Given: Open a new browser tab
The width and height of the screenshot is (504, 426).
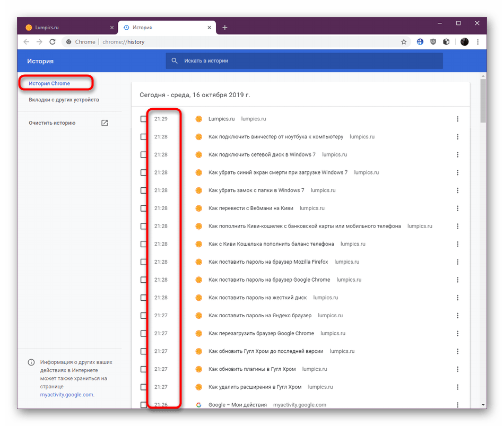Looking at the screenshot, I should click(x=225, y=28).
